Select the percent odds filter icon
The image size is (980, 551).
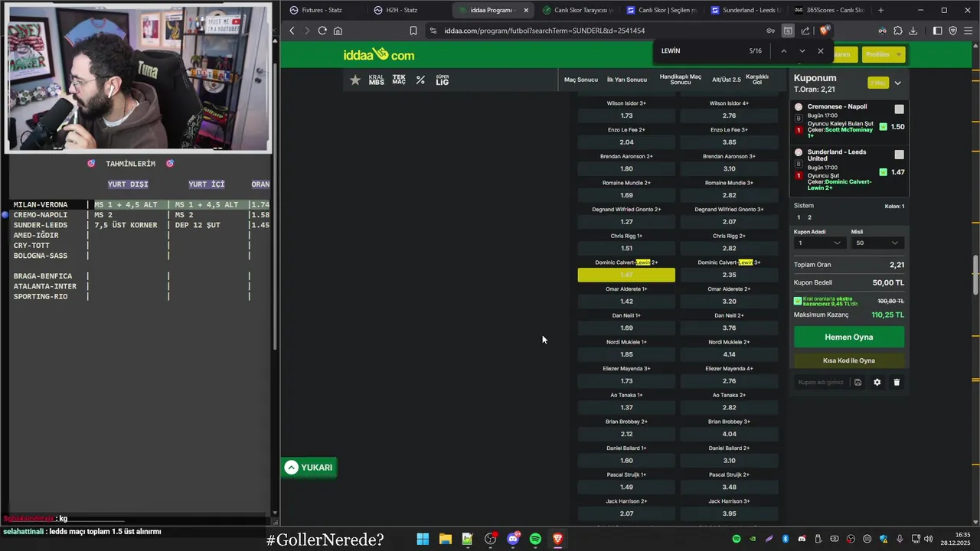point(420,80)
